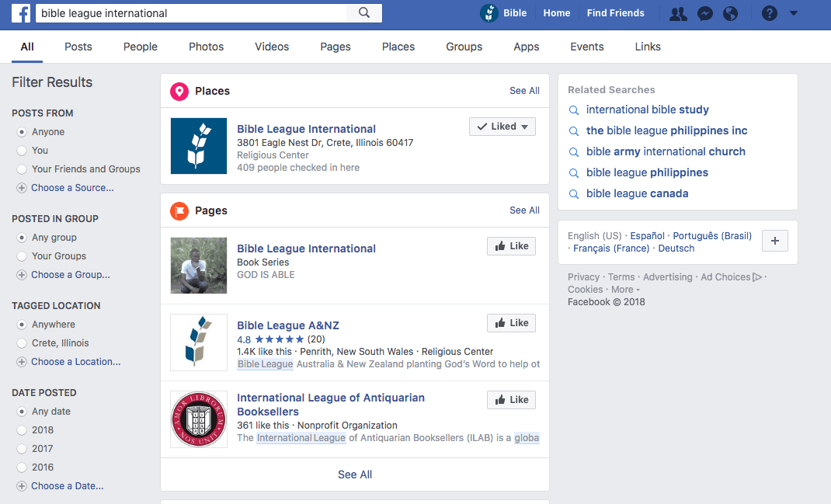Select the Anywhere location radio button

22,325
